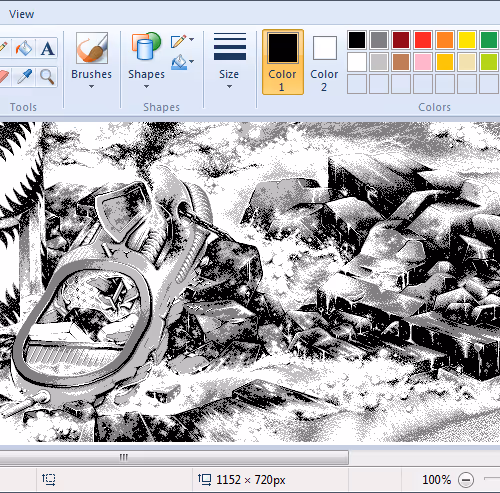500x493 pixels.
Task: Click the horizontal scrollbar thumb
Action: click(x=174, y=457)
